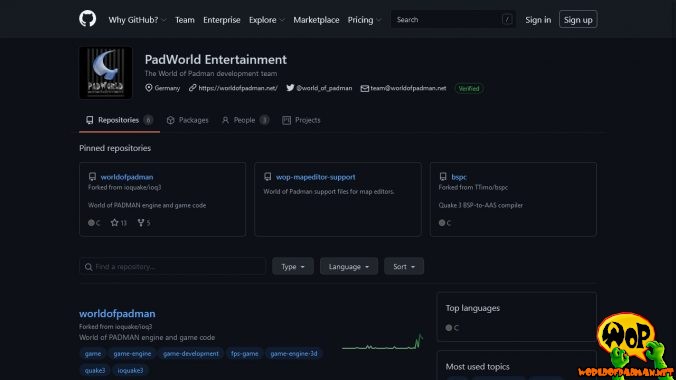
Task: Open the forks icon on worldofpadman card
Action: pyautogui.click(x=141, y=223)
